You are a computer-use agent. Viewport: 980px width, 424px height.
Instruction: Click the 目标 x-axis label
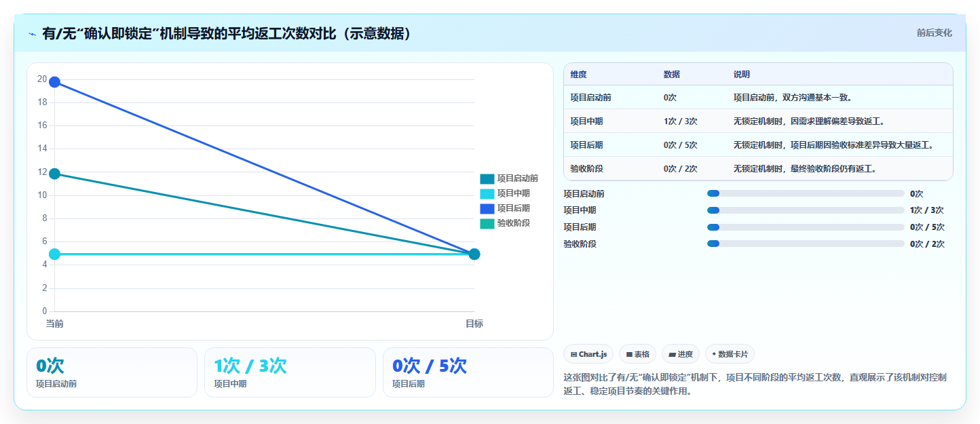tap(474, 324)
